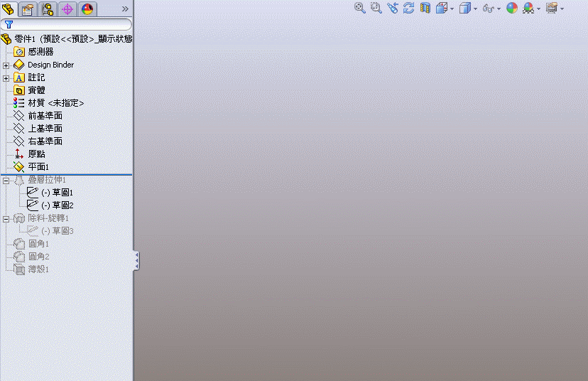The image size is (588, 381).
Task: Select the 原點 origin item
Action: pyautogui.click(x=29, y=154)
